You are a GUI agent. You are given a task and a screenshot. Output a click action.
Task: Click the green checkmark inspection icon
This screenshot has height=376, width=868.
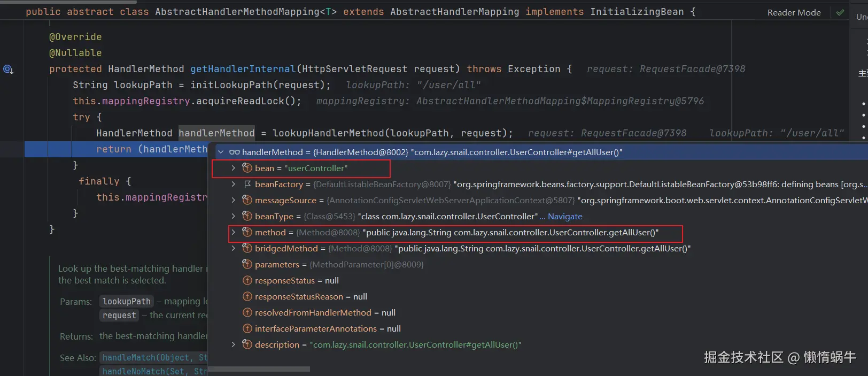[x=840, y=12]
